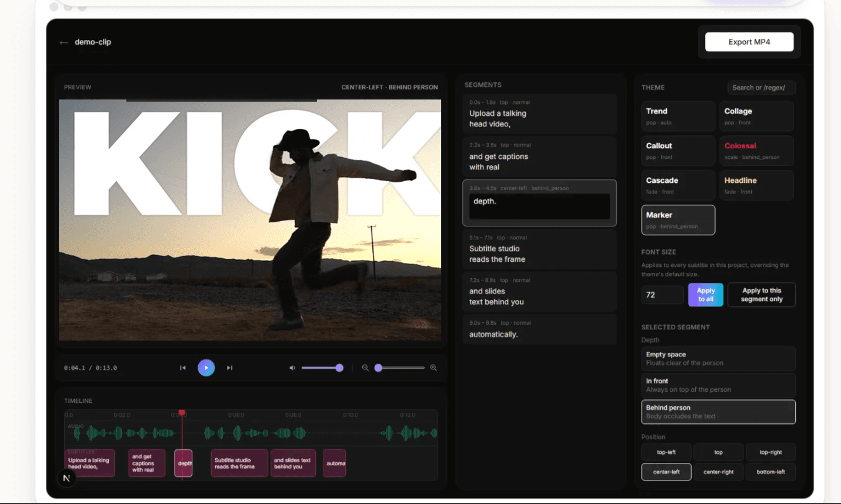Click the red playhead marker on timeline

(x=182, y=413)
